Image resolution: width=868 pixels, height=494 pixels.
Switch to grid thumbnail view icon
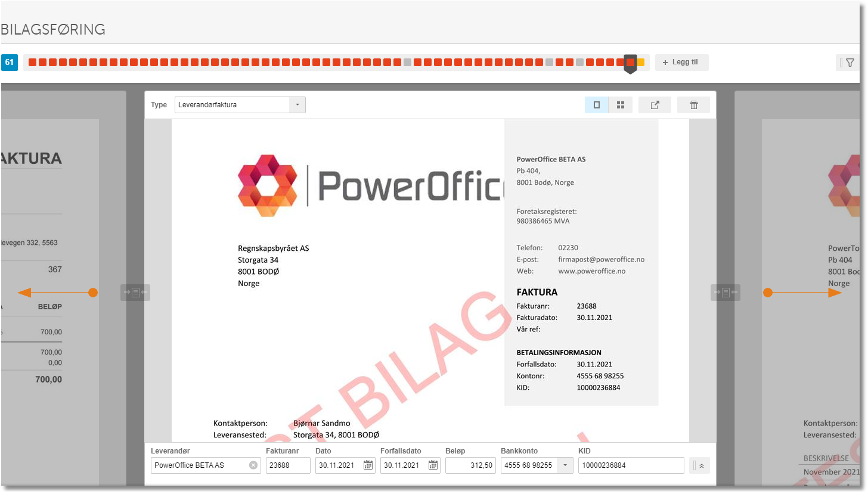point(621,105)
